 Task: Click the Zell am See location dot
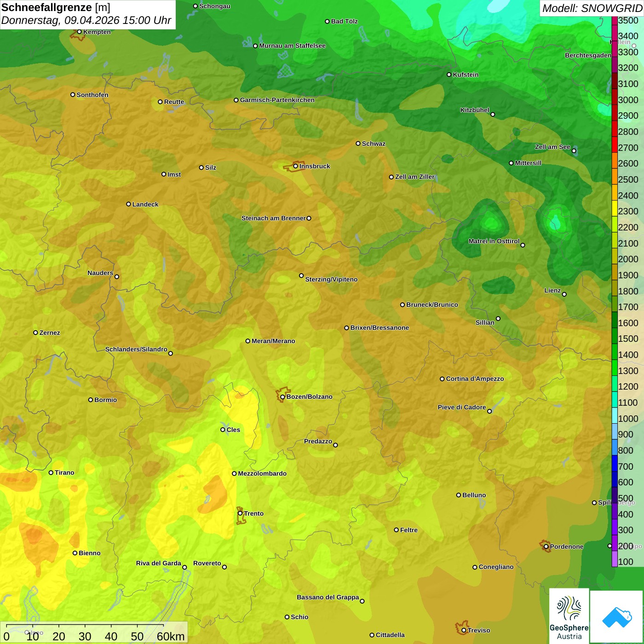pos(574,151)
